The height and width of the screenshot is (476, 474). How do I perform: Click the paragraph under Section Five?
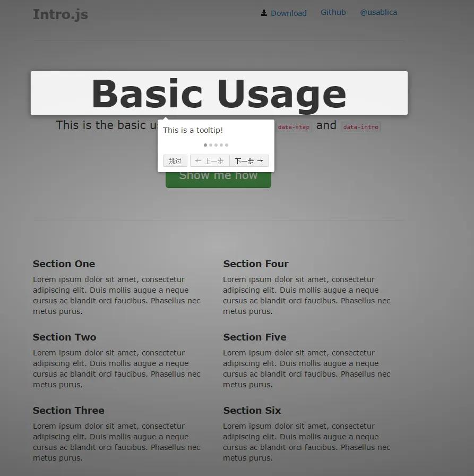click(307, 369)
